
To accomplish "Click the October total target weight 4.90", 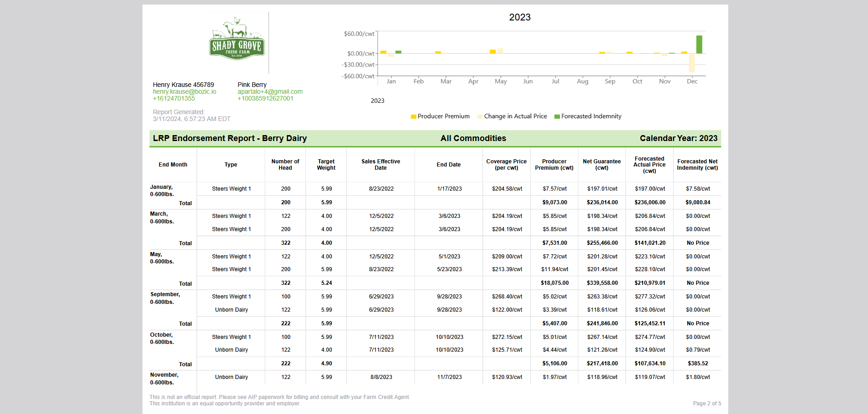I will [326, 364].
